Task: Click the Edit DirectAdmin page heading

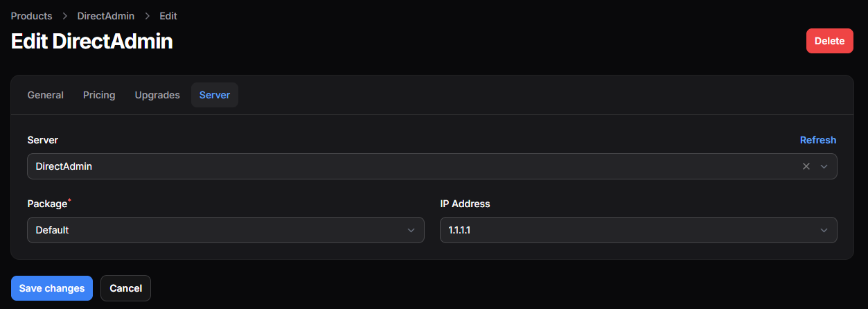Action: [x=92, y=42]
